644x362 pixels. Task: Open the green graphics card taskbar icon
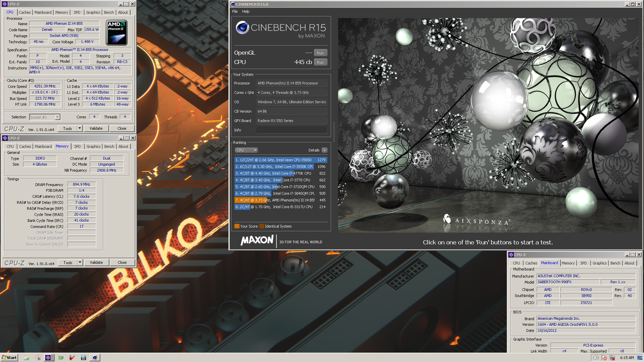61,358
